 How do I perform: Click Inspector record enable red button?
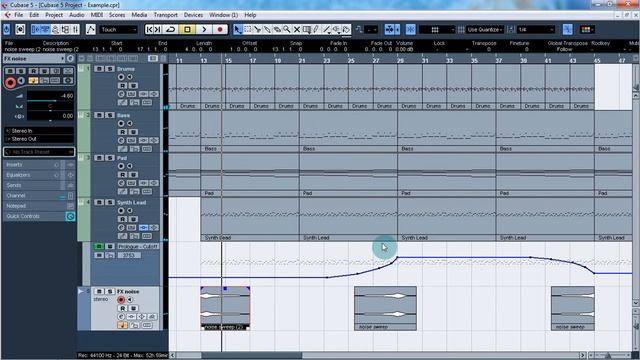pos(10,83)
